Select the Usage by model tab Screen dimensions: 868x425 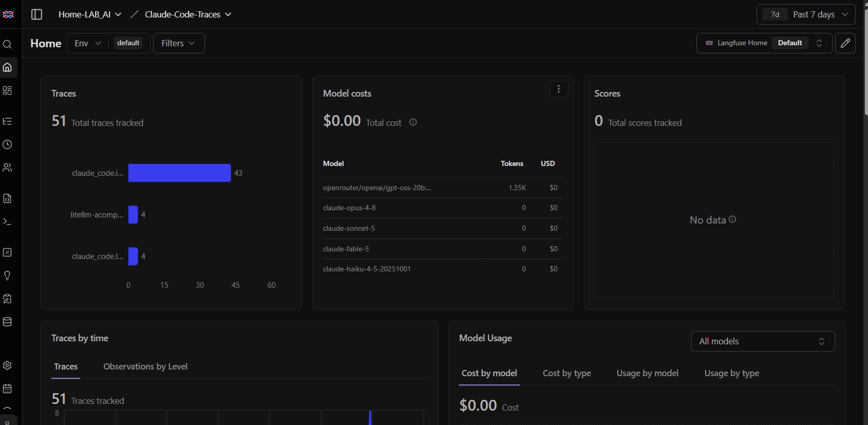(647, 373)
